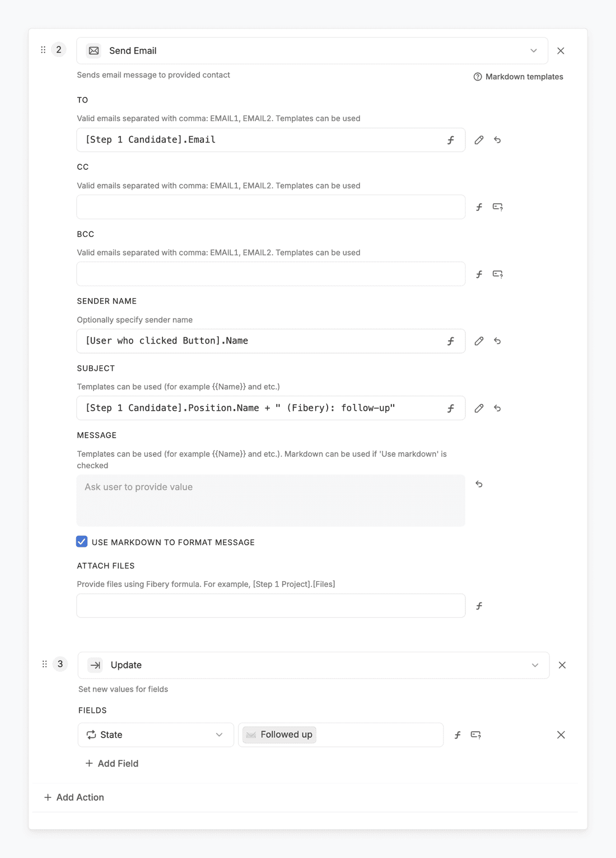Click Add Action at the bottom

[x=74, y=797]
